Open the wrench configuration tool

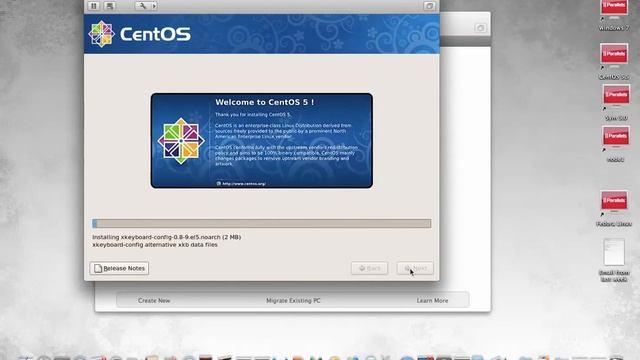coord(143,6)
